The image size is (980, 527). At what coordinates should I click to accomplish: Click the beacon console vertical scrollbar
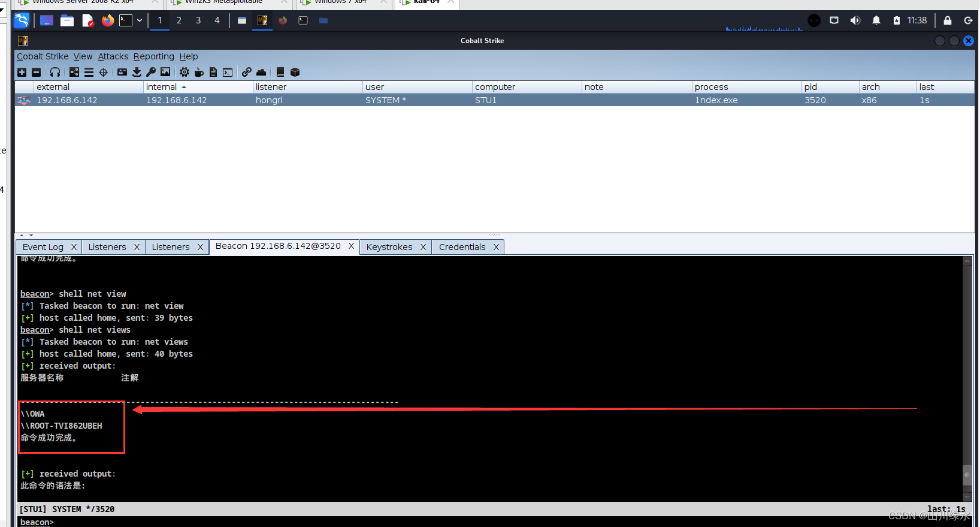click(x=967, y=378)
